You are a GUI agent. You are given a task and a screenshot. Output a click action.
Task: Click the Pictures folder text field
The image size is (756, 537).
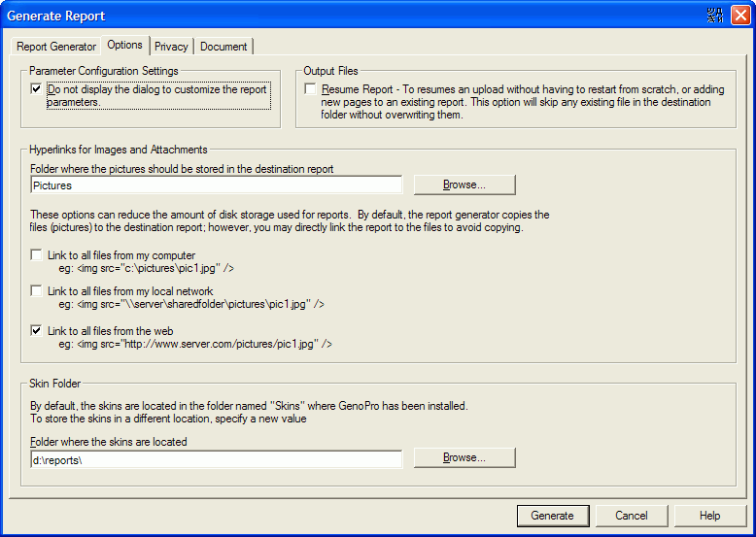click(x=215, y=185)
